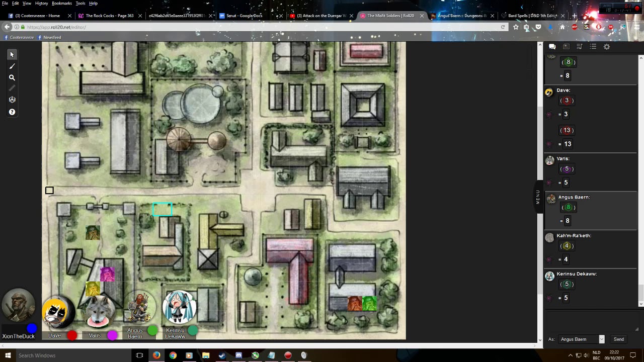Click Kerinsu Dekaww player avatar
The height and width of the screenshot is (362, 644).
[x=179, y=307]
